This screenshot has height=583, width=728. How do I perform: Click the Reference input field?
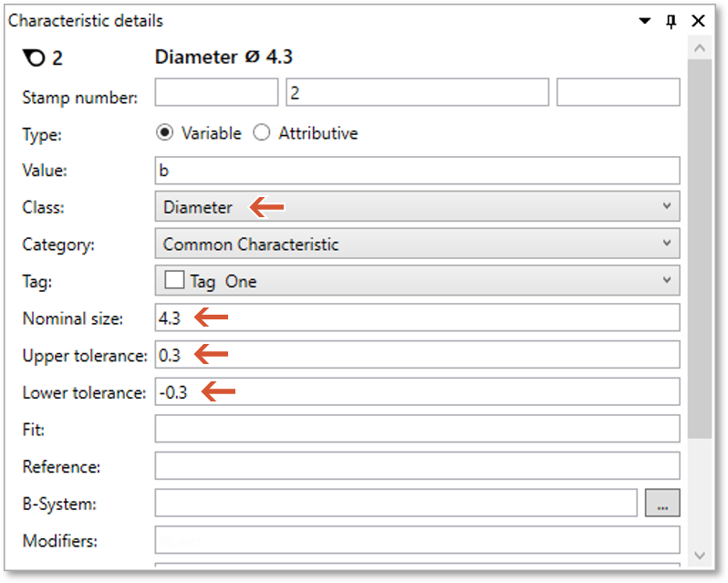417,466
